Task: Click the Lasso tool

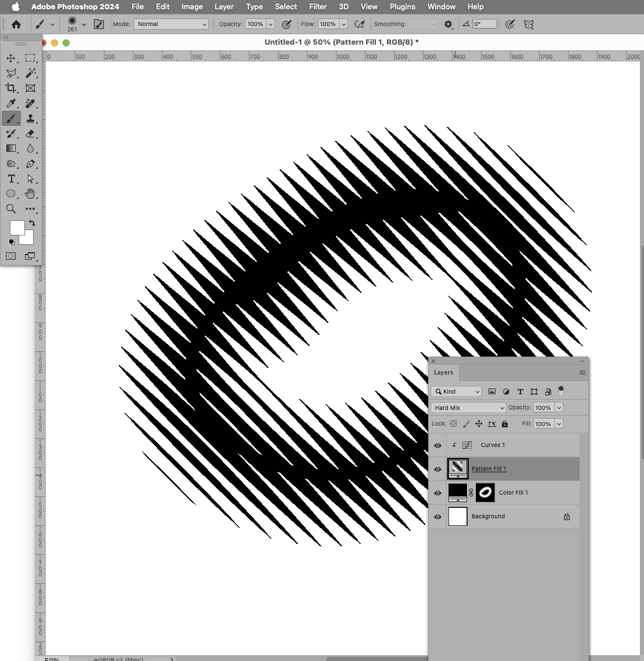Action: click(10, 73)
